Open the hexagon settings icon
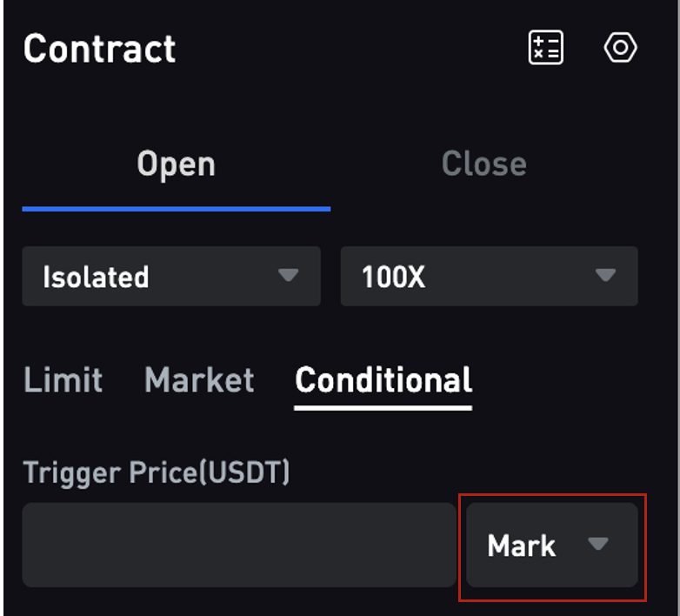The width and height of the screenshot is (680, 616). (x=620, y=47)
